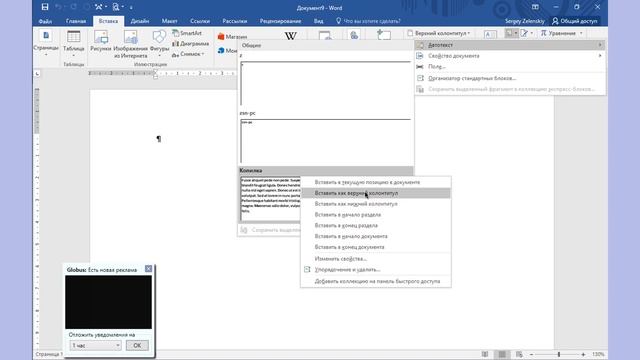The image size is (640, 360).
Task: Select Вставить в текущую позицию в документе
Action: 376,182
